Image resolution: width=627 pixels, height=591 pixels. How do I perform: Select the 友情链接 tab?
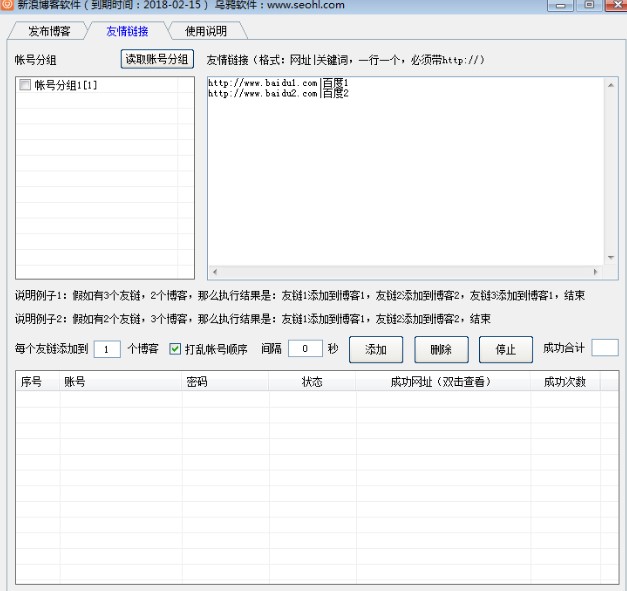127,31
